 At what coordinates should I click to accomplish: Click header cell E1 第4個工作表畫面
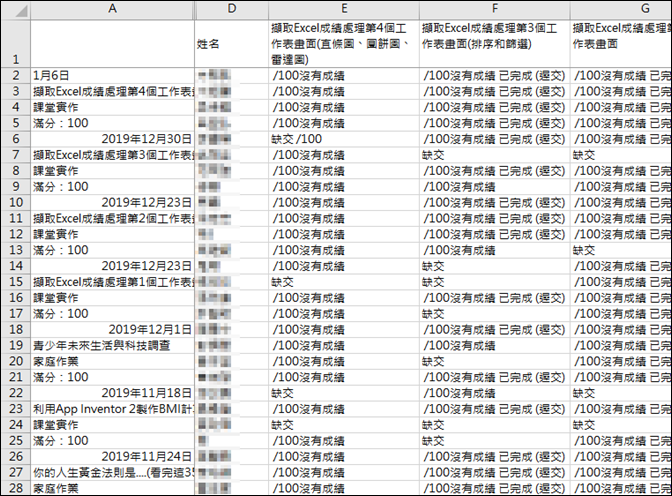[344, 43]
